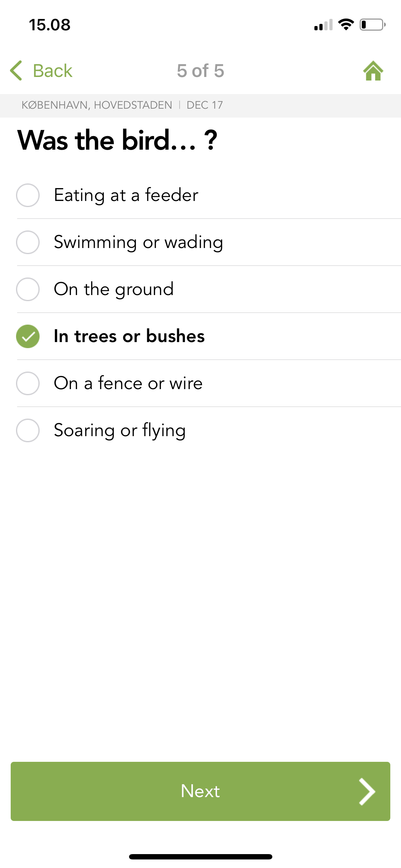Image resolution: width=401 pixels, height=868 pixels.
Task: Tap the København, Hovedstaden location label
Action: (x=97, y=105)
